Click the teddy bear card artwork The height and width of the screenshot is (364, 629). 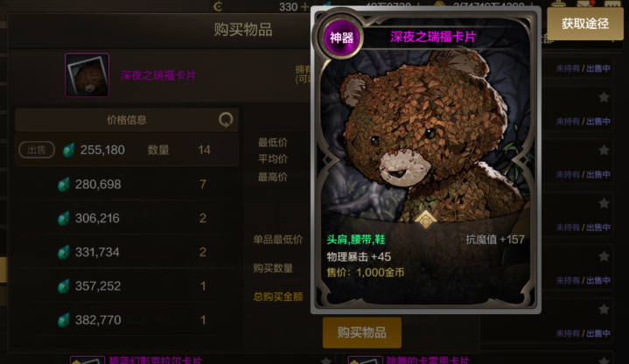425,136
